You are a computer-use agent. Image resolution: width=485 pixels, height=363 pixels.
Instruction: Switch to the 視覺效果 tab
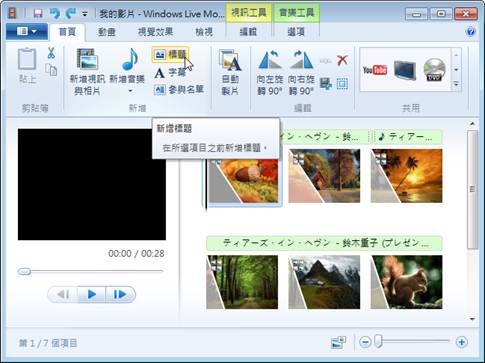point(155,32)
